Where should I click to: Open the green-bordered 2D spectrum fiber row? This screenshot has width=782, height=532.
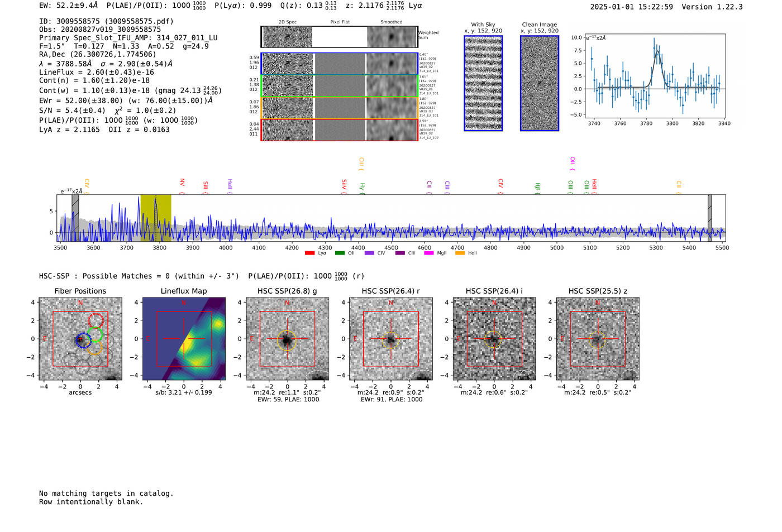(339, 86)
